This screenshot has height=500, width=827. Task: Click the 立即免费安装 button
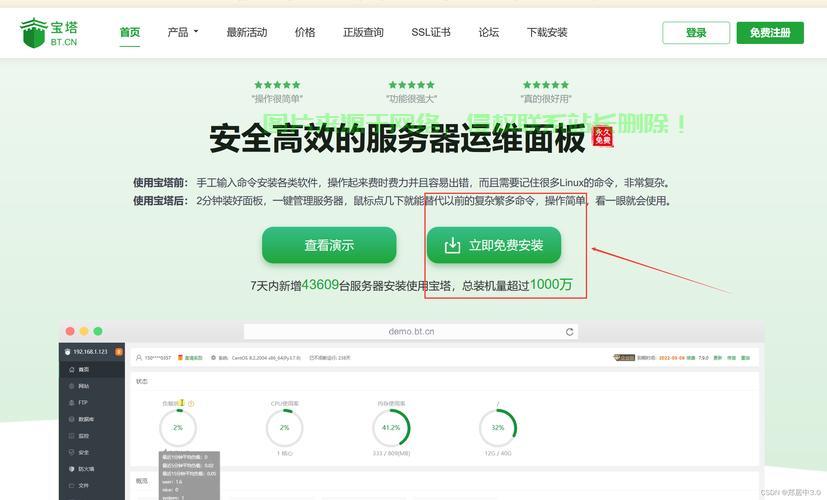coord(494,245)
